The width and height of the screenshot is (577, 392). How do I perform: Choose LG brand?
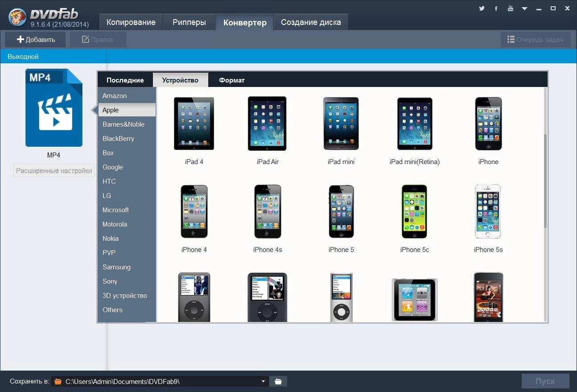[127, 196]
